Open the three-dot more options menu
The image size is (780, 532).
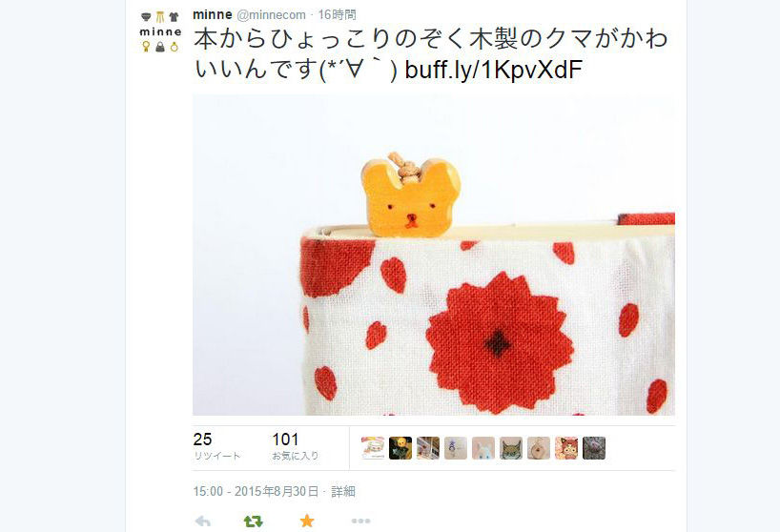(360, 522)
